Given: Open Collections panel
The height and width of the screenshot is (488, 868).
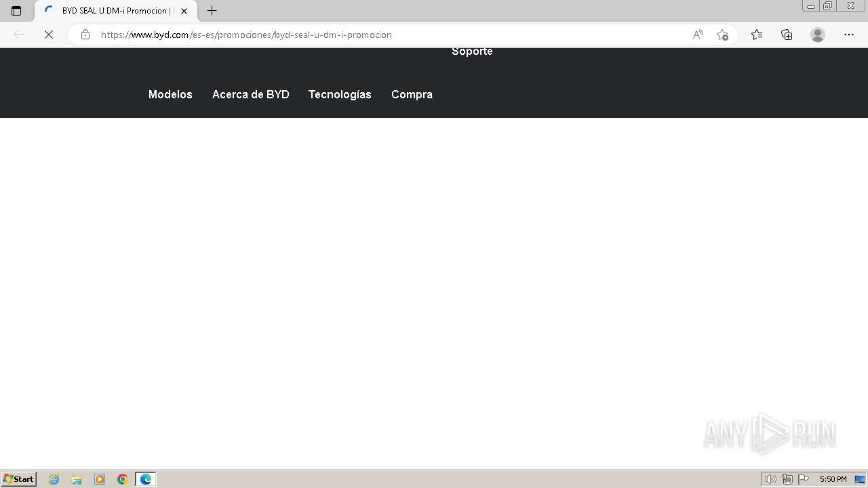Looking at the screenshot, I should pyautogui.click(x=787, y=35).
